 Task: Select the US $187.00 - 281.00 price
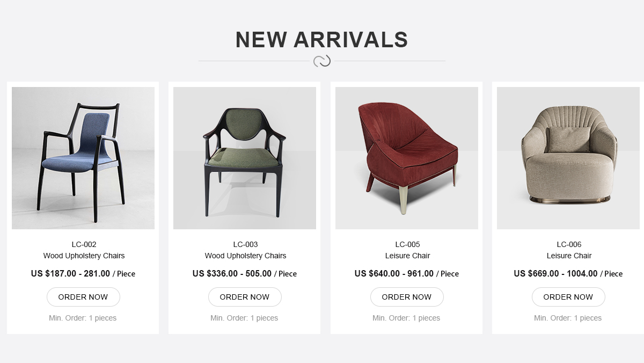pyautogui.click(x=70, y=273)
